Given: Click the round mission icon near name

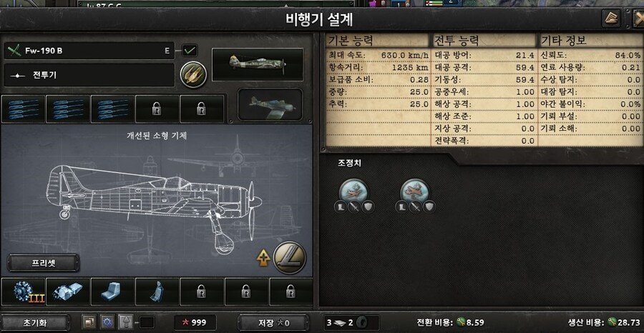Looking at the screenshot, I should pos(193,74).
